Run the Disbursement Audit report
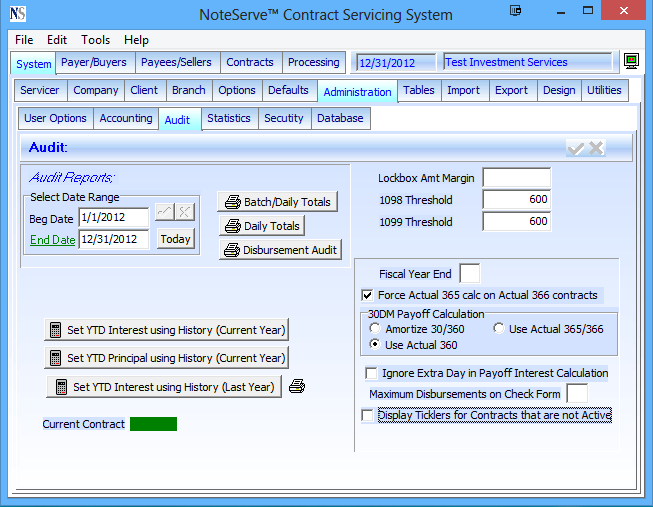The height and width of the screenshot is (507, 653). coord(280,250)
